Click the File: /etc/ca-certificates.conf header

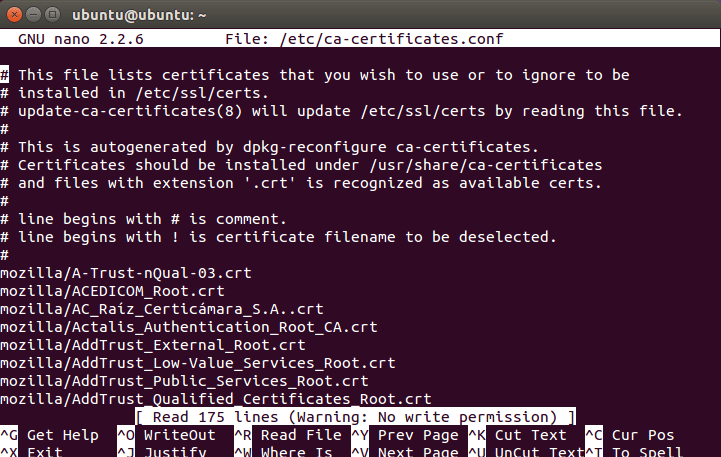tap(364, 39)
